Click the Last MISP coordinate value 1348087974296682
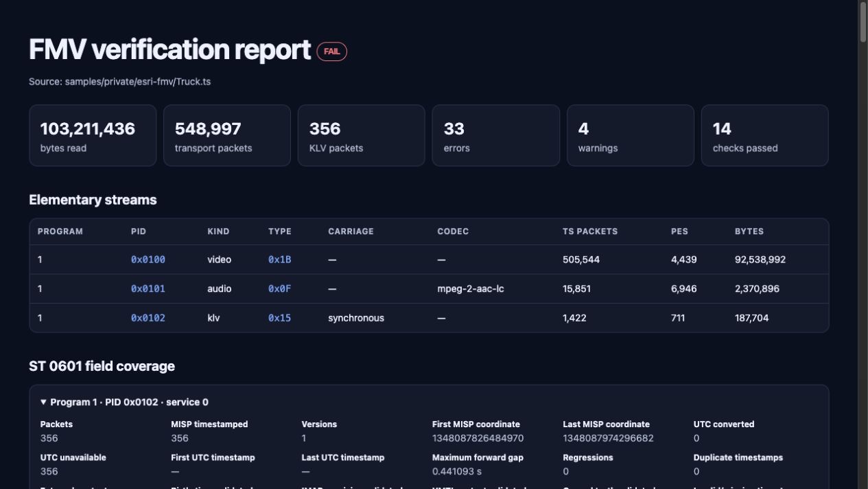868x489 pixels. pyautogui.click(x=609, y=438)
